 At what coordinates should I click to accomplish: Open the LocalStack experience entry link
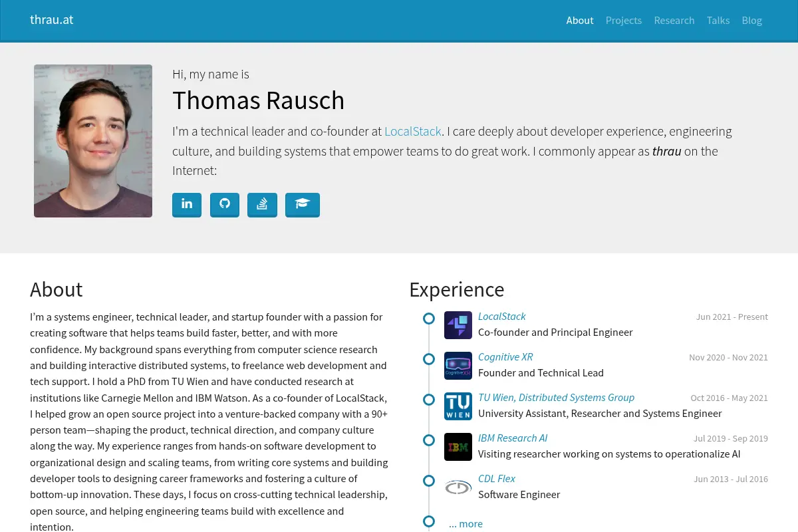pos(502,317)
